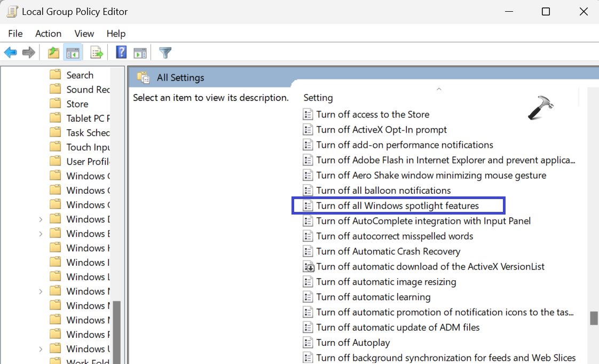This screenshot has width=599, height=364.
Task: Open Help via blue question mark icon
Action: coord(122,52)
